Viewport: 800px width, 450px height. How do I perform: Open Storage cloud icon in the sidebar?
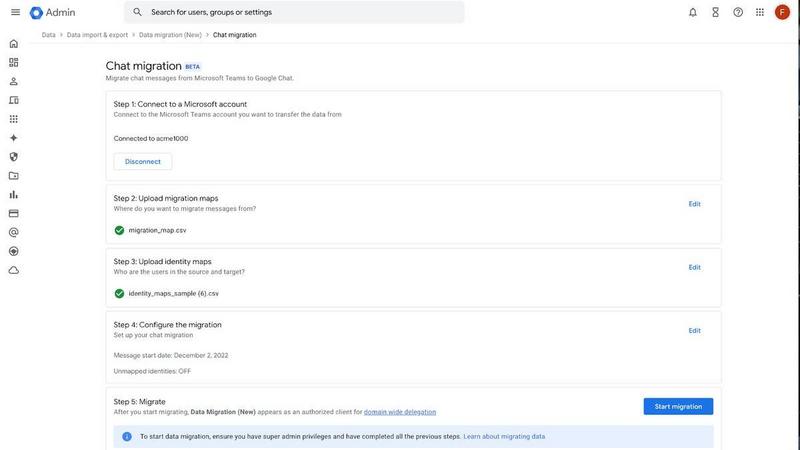coord(14,270)
